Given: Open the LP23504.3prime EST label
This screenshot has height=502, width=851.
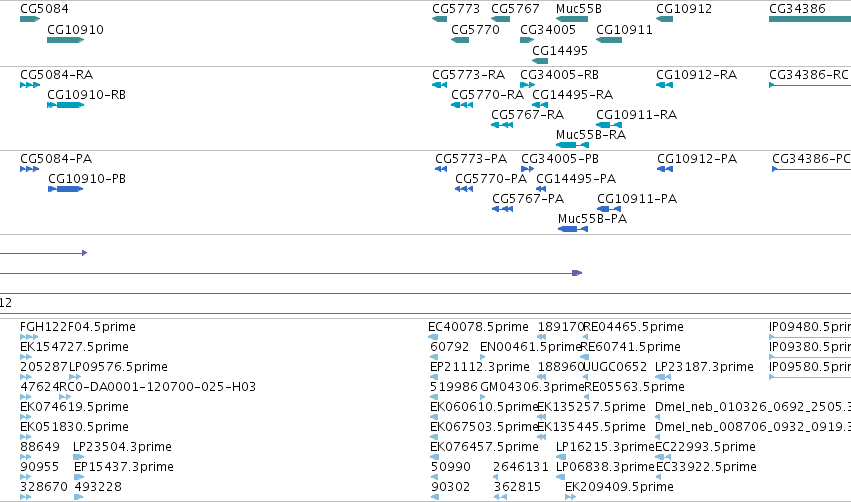Looking at the screenshot, I should coord(122,447).
